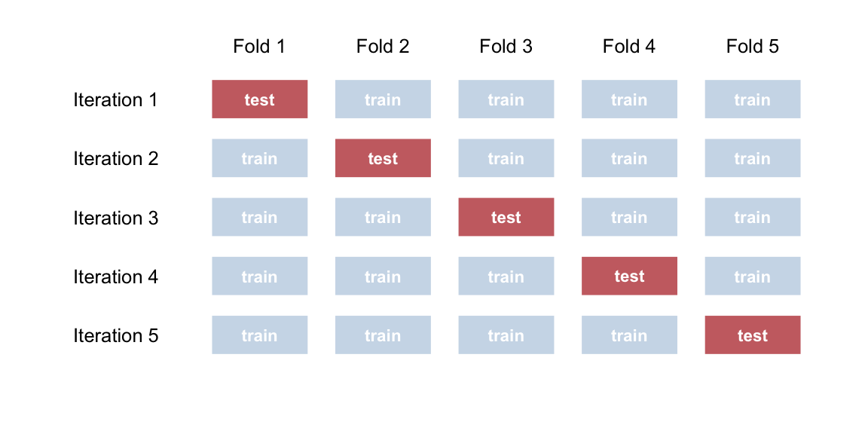Screen dimensions: 868x434
Task: Select the Iteration 1 row label
Action: 115,99
